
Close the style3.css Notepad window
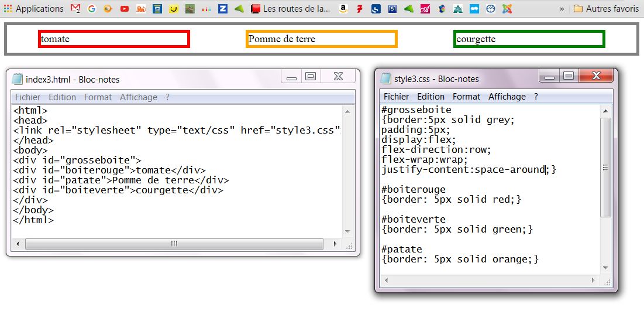[x=596, y=76]
